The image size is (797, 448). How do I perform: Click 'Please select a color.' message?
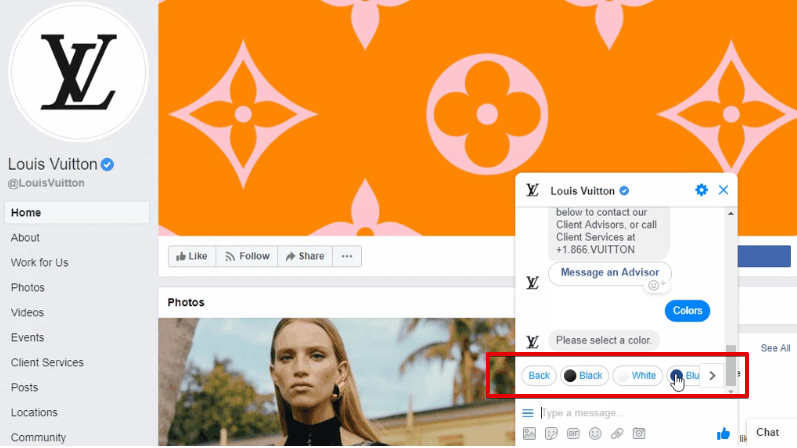603,340
